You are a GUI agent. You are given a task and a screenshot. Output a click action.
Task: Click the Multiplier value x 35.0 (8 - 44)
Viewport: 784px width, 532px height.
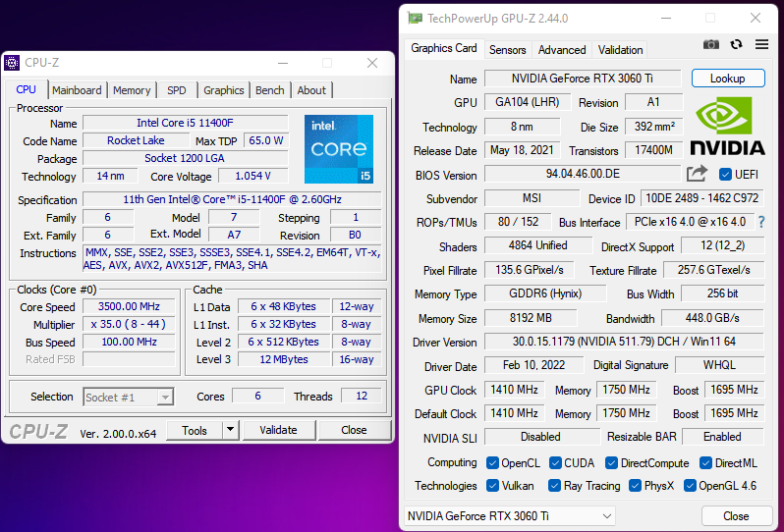(129, 324)
